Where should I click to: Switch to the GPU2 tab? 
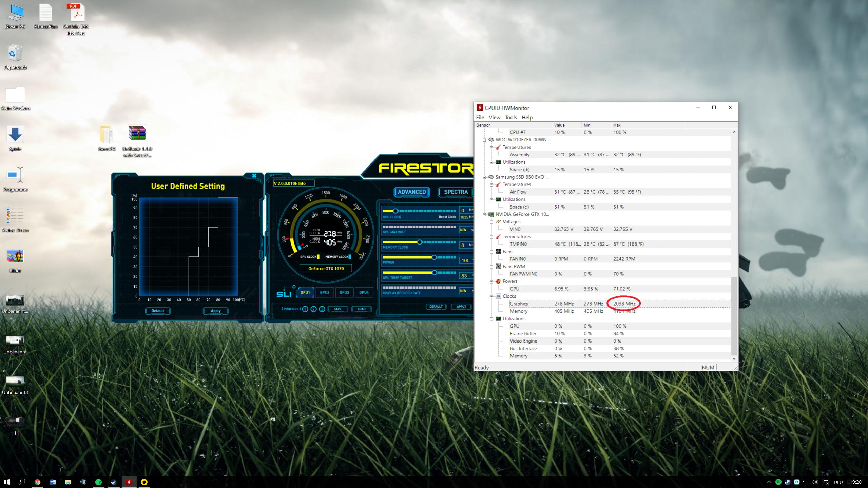tap(324, 292)
